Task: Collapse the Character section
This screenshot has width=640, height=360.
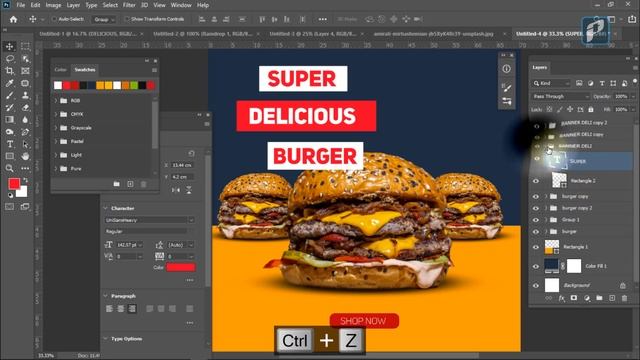Action: 106,208
